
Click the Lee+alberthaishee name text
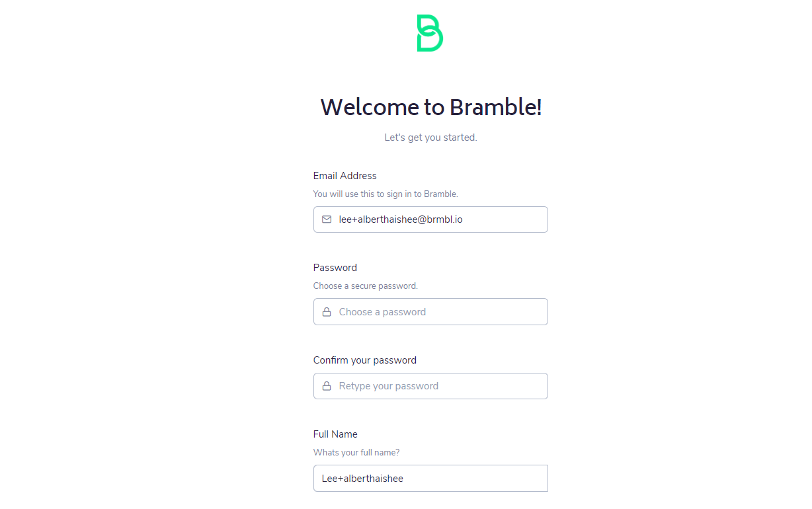pyautogui.click(x=362, y=479)
